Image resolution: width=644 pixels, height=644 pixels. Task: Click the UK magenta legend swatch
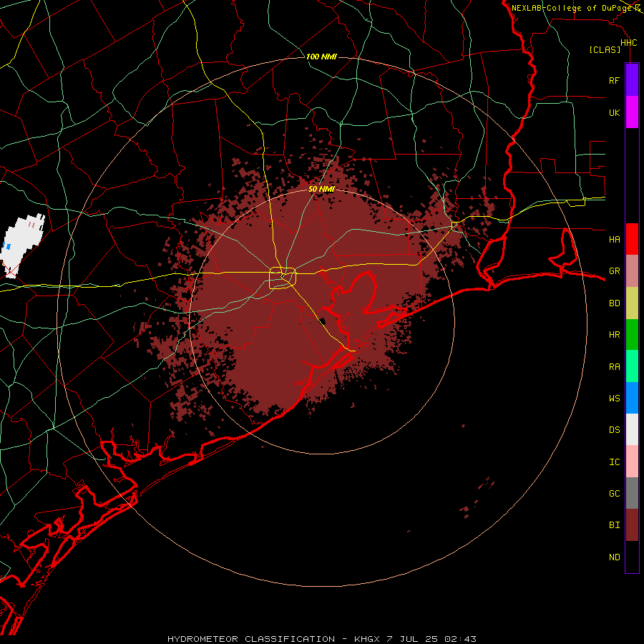coord(632,112)
